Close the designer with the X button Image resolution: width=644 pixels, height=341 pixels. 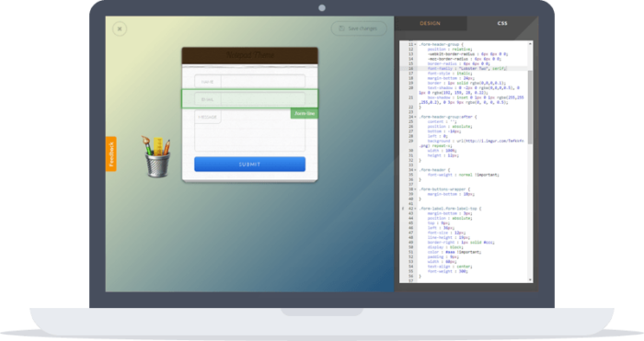pos(120,28)
